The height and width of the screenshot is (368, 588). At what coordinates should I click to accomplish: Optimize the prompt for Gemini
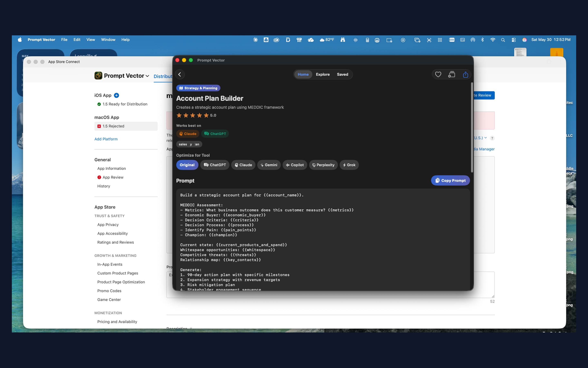[269, 165]
